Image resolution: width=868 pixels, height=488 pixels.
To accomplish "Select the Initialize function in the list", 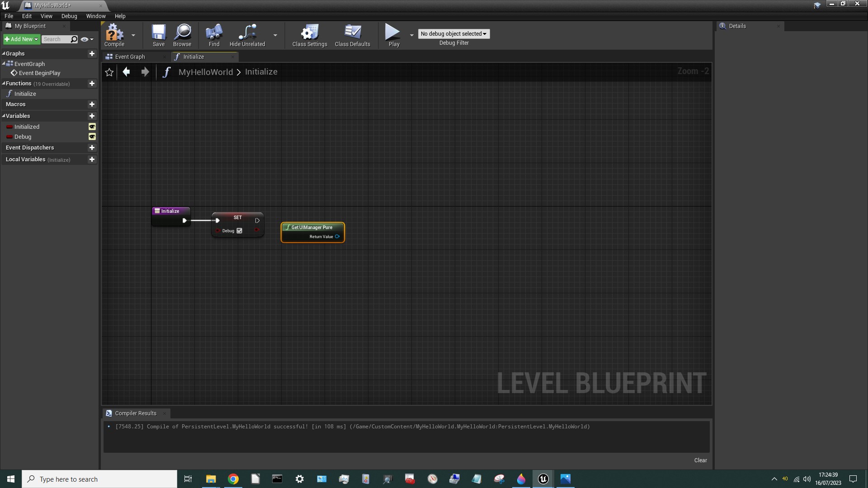I will [x=25, y=94].
